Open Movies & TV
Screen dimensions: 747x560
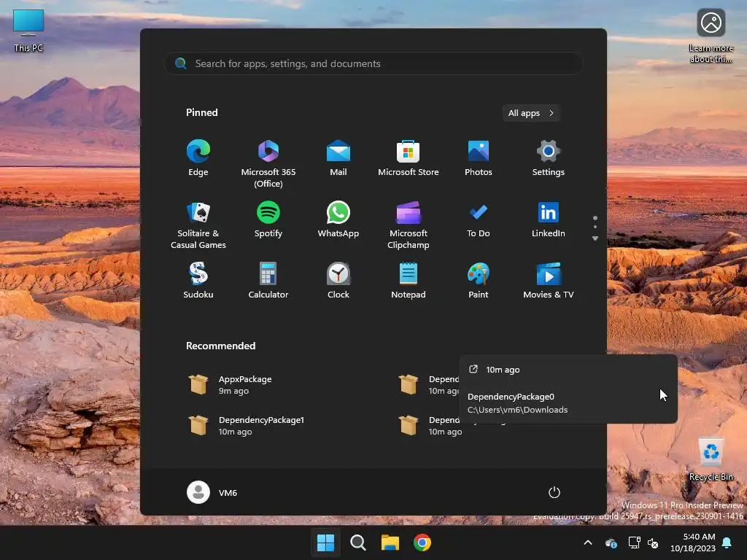549,281
